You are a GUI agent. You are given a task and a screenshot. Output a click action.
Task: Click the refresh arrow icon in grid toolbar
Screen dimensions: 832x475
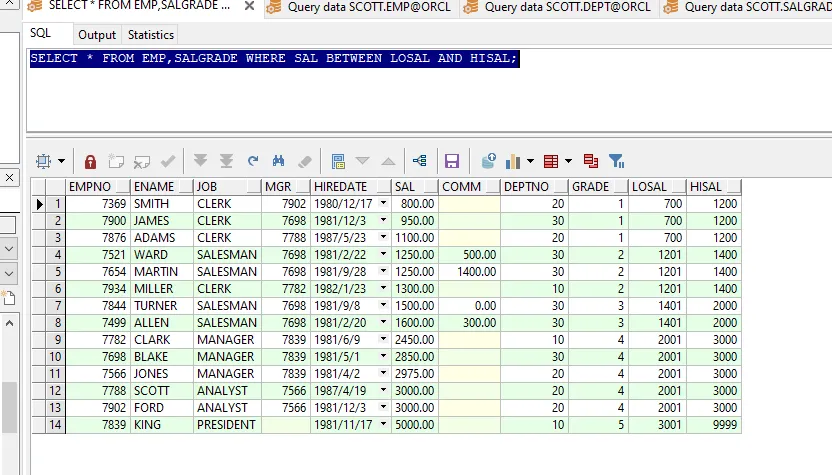[253, 161]
